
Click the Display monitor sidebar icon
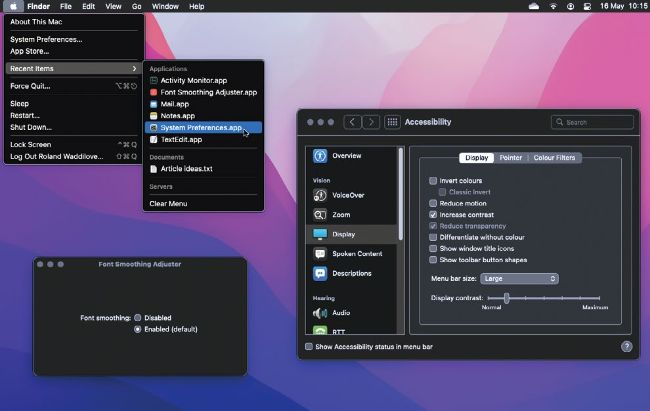(320, 234)
